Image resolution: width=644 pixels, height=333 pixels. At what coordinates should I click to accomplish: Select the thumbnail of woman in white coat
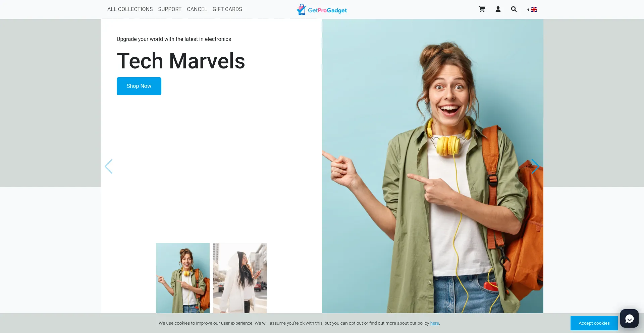tap(240, 278)
